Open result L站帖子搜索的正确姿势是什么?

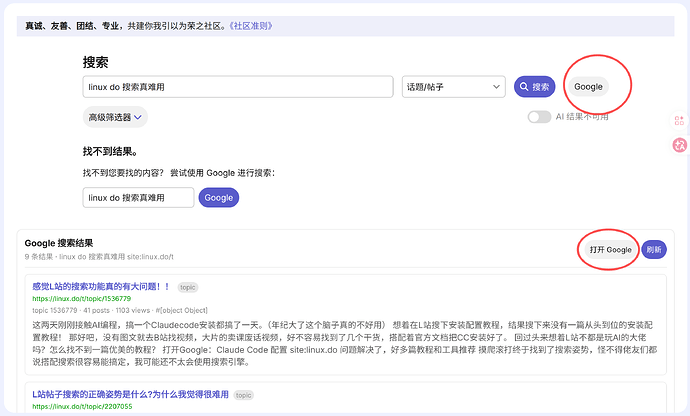pyautogui.click(x=130, y=394)
